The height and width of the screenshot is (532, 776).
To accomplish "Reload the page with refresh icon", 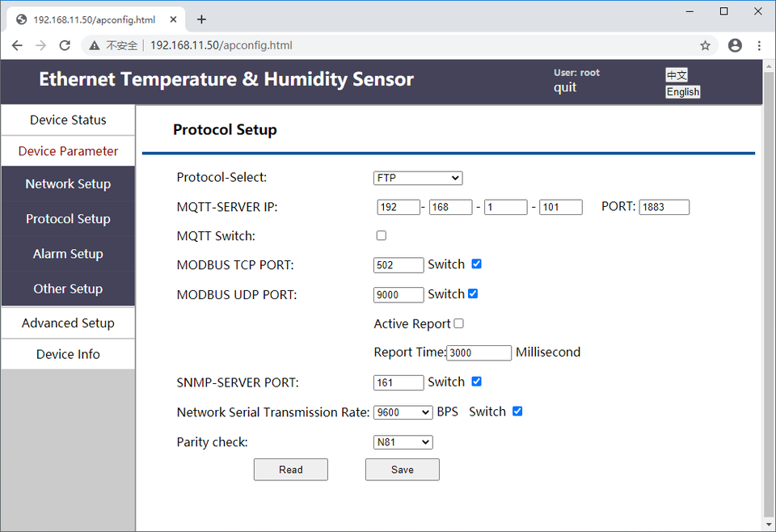I will click(65, 45).
